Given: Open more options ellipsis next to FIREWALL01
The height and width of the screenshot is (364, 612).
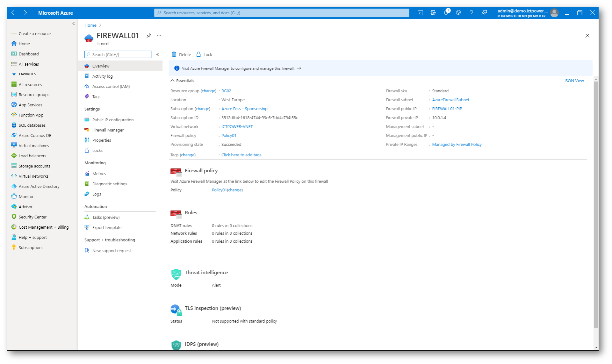Looking at the screenshot, I should (x=159, y=36).
